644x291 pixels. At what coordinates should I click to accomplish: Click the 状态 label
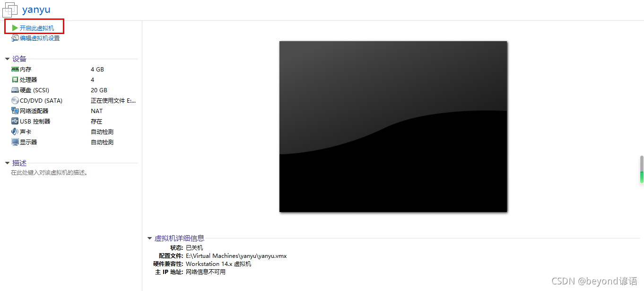point(176,247)
